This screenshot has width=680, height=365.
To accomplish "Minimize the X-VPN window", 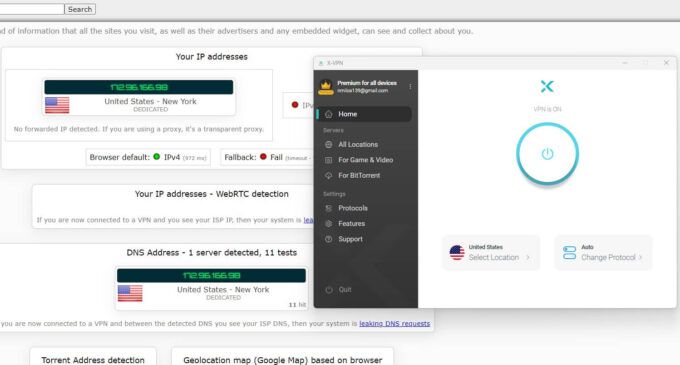I will (x=625, y=63).
